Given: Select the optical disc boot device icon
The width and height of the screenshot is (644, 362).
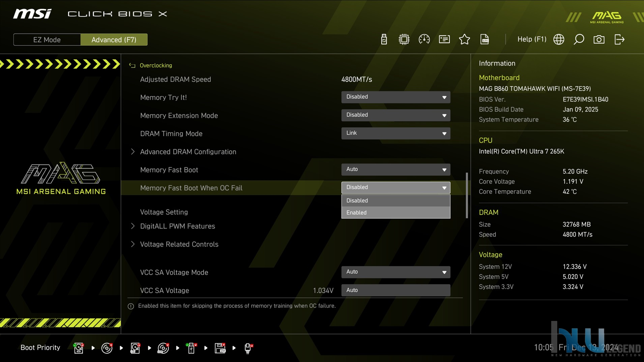Looking at the screenshot, I should point(107,348).
